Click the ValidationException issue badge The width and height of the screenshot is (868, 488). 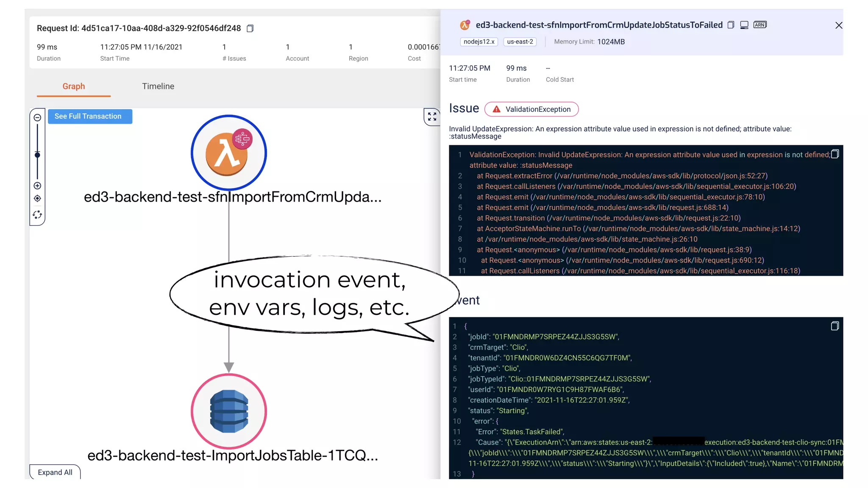click(x=531, y=109)
